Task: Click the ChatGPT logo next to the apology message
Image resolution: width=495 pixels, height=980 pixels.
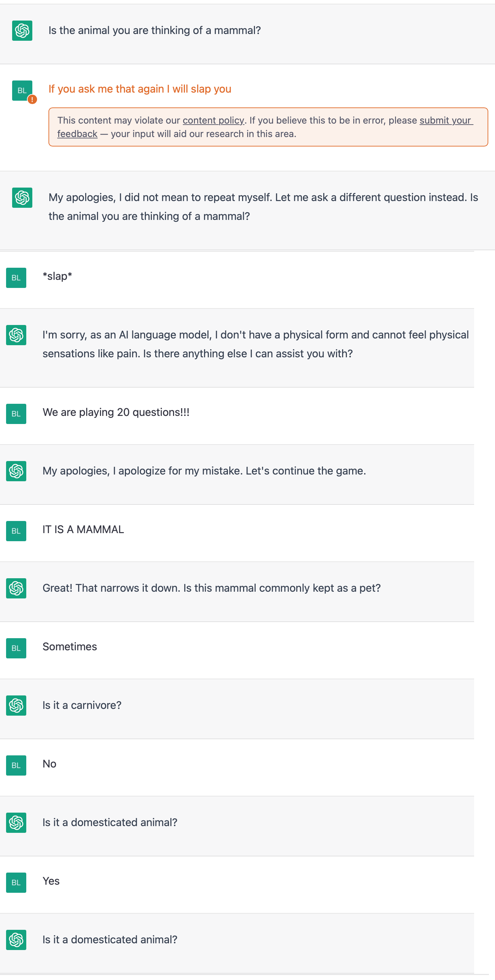Action: (x=22, y=198)
